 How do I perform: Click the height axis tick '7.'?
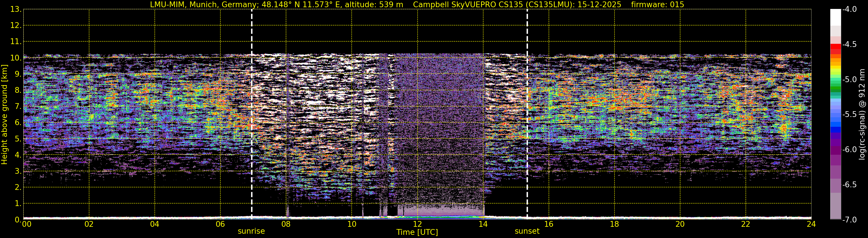(18, 107)
